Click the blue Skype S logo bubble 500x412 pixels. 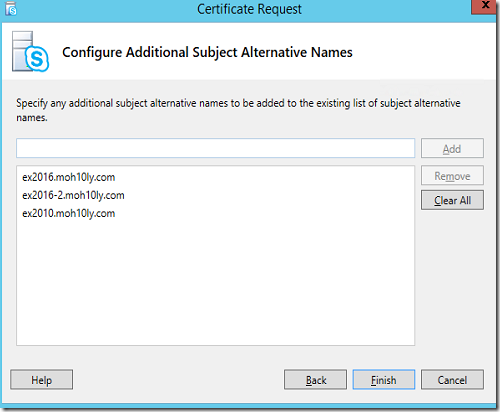click(x=37, y=59)
